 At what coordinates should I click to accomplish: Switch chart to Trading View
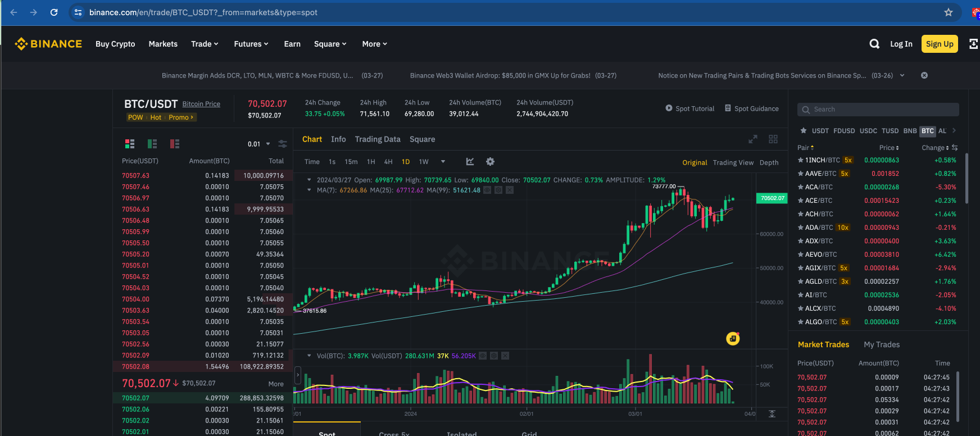[733, 162]
